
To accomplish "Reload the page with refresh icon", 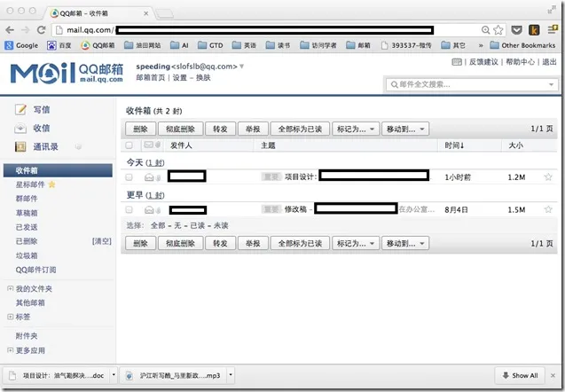I will click(41, 30).
